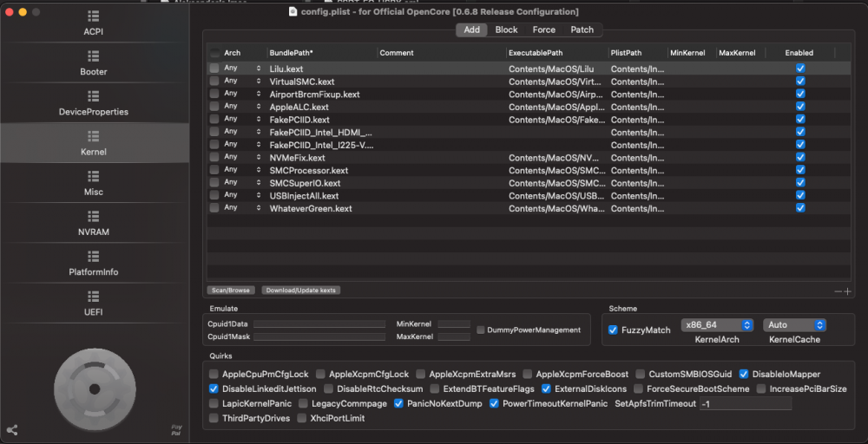Image resolution: width=868 pixels, height=444 pixels.
Task: Click the BundlePath column header
Action: (x=291, y=53)
